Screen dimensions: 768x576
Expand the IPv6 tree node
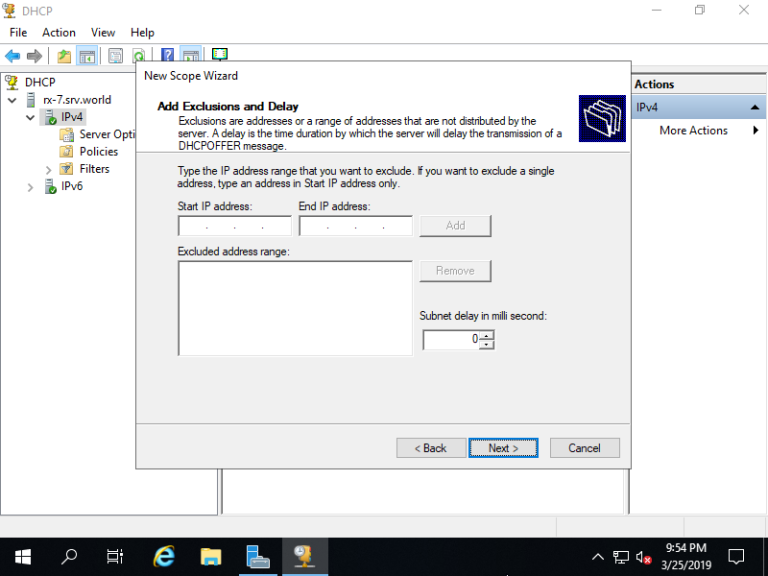click(30, 187)
